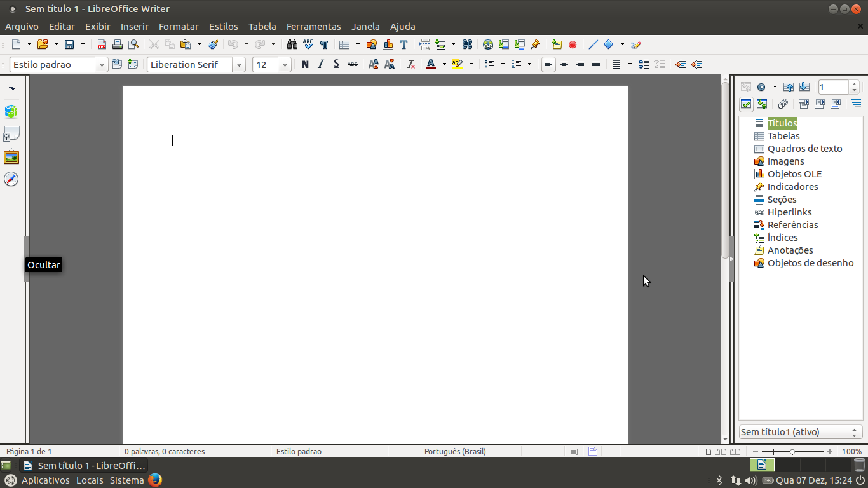This screenshot has width=868, height=488.
Task: Open the Arquivo menu
Action: (22, 27)
